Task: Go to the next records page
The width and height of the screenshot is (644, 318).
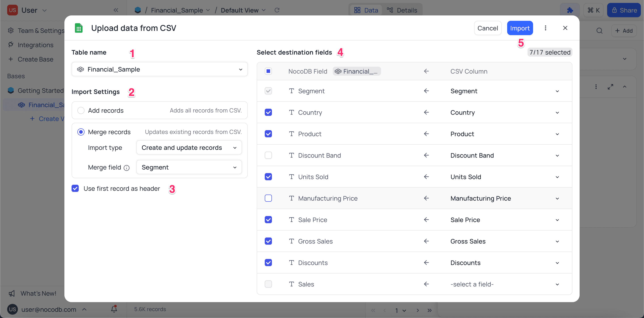Action: point(417,310)
